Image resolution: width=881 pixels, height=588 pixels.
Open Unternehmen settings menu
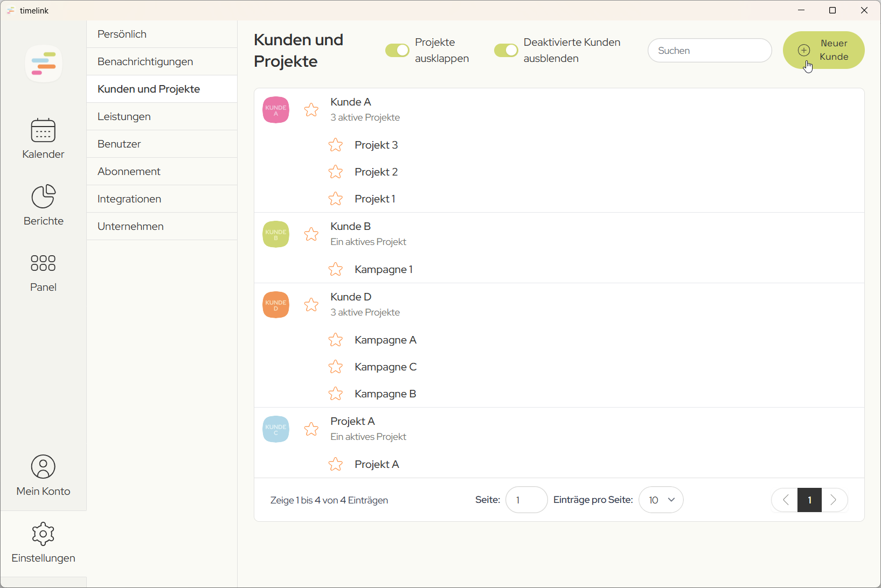click(x=162, y=226)
